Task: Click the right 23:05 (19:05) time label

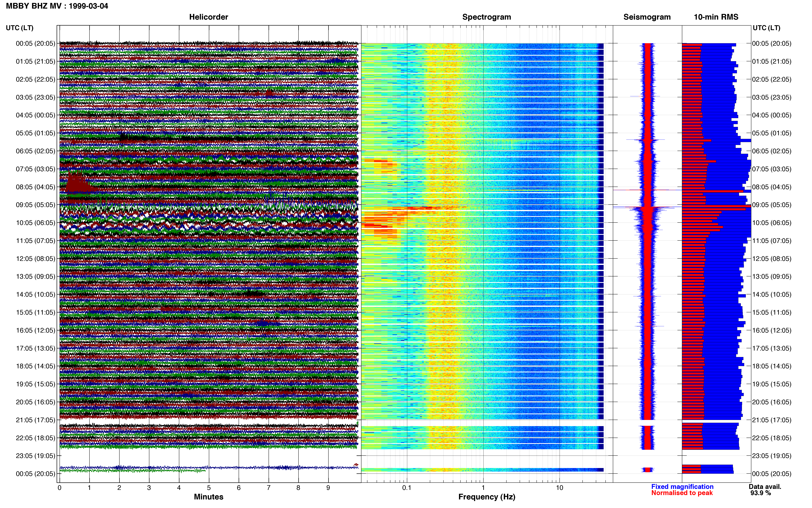Action: coord(772,456)
